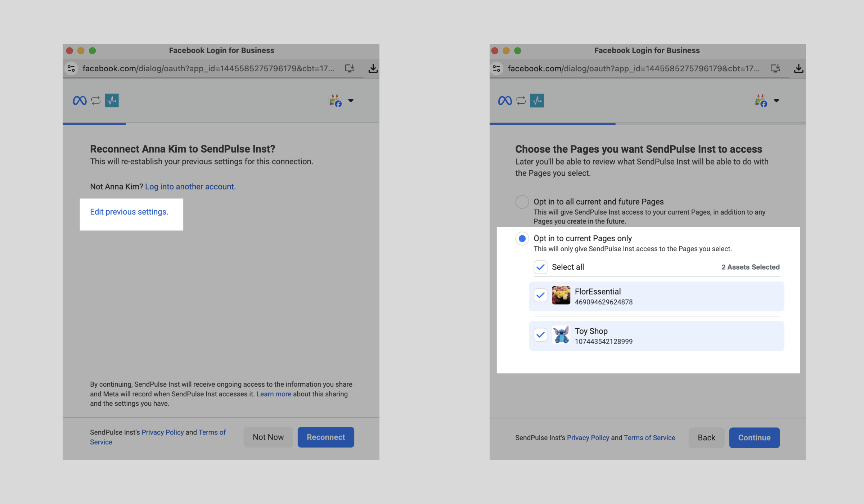This screenshot has width=864, height=504.
Task: Open account dropdown arrow in right dialog
Action: 776,101
